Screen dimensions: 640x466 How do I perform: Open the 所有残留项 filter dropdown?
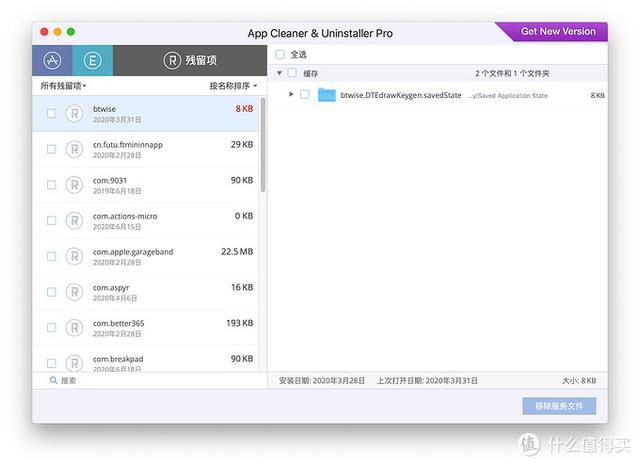(x=63, y=86)
